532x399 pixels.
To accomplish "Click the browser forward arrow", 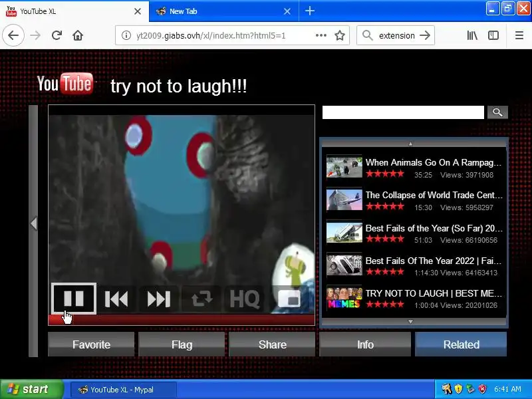I will [35, 35].
